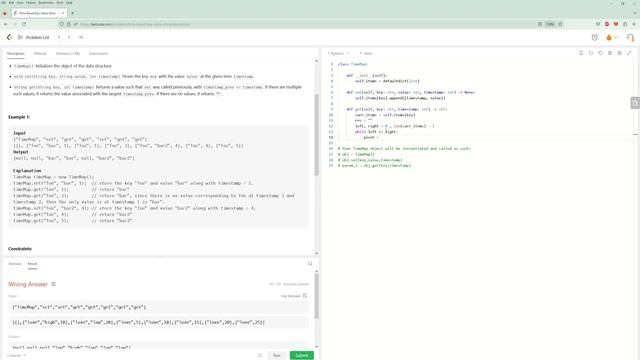Open the Bookmarks menu

[x=46, y=2]
